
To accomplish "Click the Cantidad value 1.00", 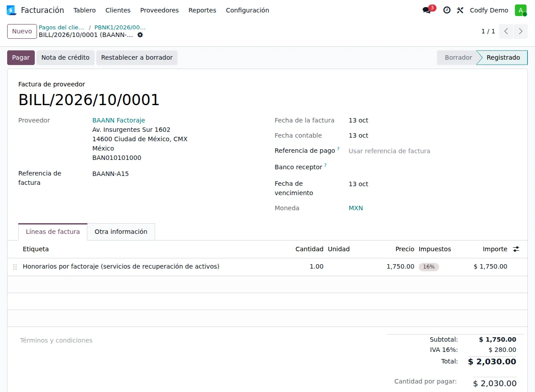I will [x=317, y=266].
